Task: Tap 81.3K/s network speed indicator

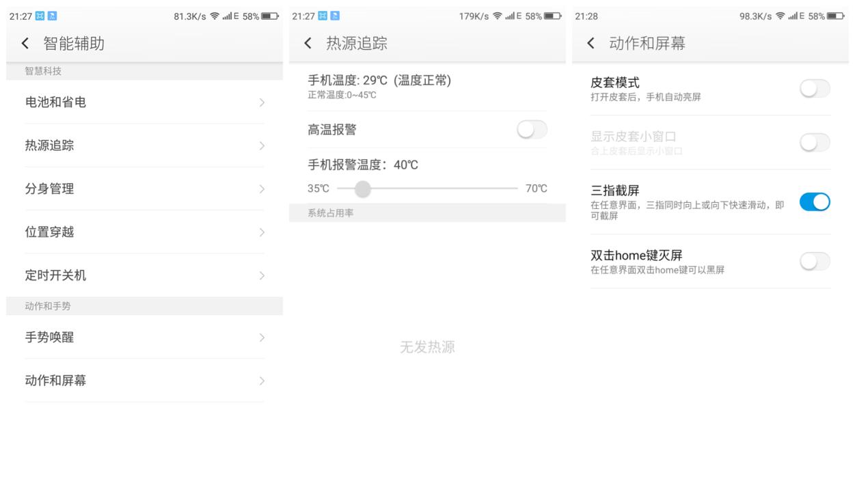Action: pos(190,16)
